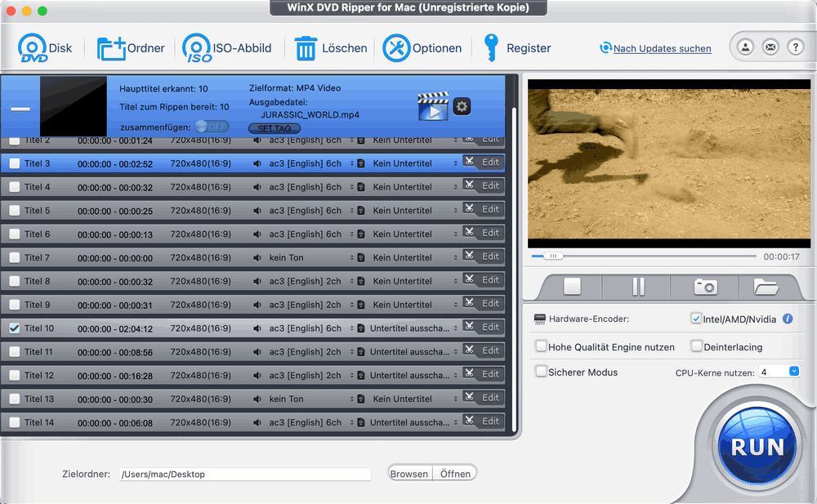Start ripping with RUN button
This screenshot has width=817, height=504.
(757, 447)
